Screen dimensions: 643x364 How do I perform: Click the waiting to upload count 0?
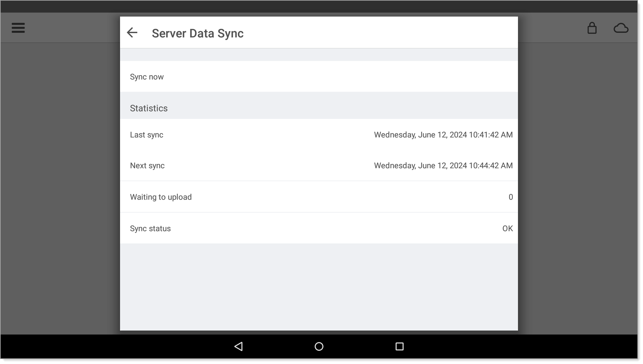pyautogui.click(x=511, y=197)
